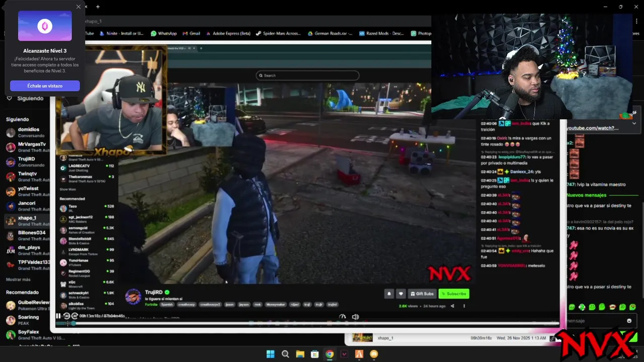Open the Spider-Man: Across bookmark

tap(278, 34)
